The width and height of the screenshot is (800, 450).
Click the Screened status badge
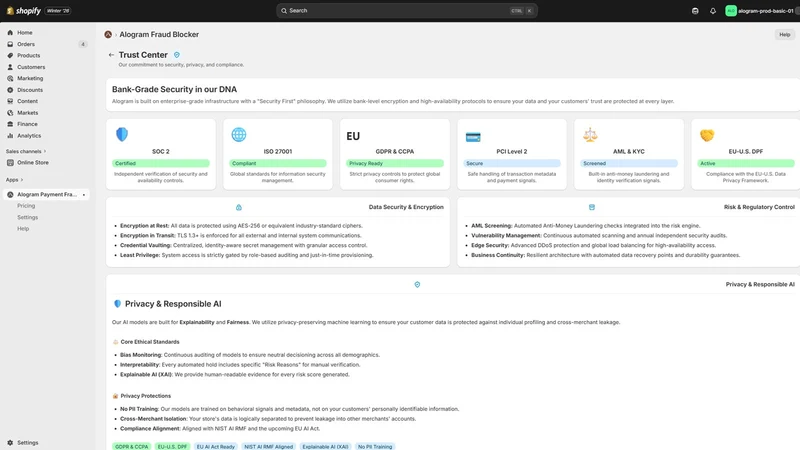tap(629, 163)
